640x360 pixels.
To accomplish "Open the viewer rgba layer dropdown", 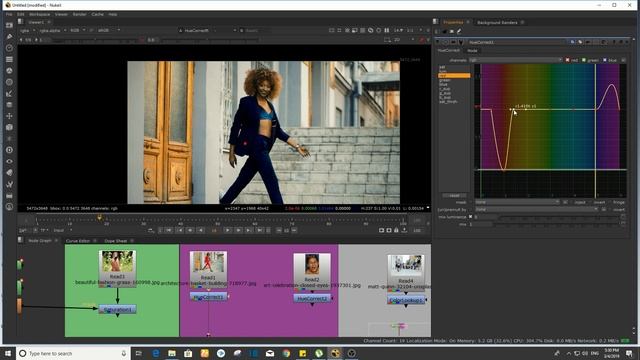I will point(28,31).
